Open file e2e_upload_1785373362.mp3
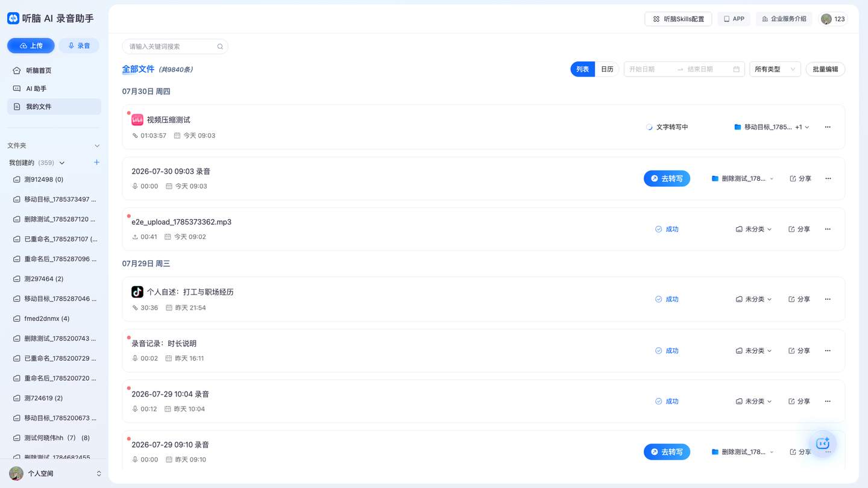Screen dimensions: 868x488 [181, 222]
